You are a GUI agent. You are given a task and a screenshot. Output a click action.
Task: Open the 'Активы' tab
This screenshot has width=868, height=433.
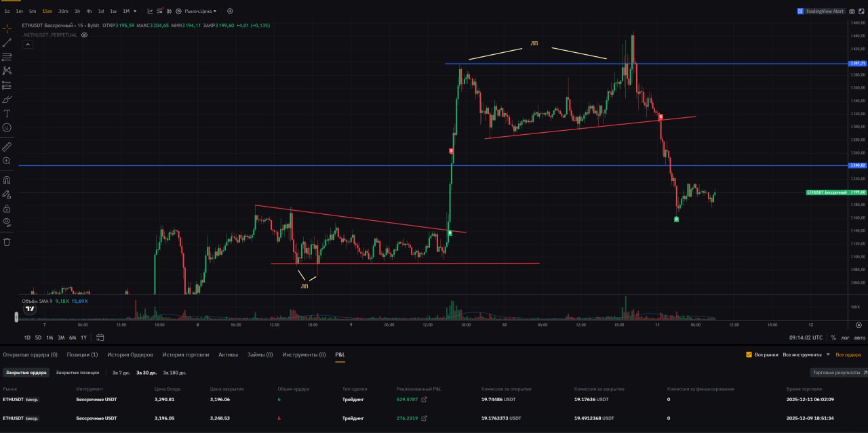tap(228, 354)
